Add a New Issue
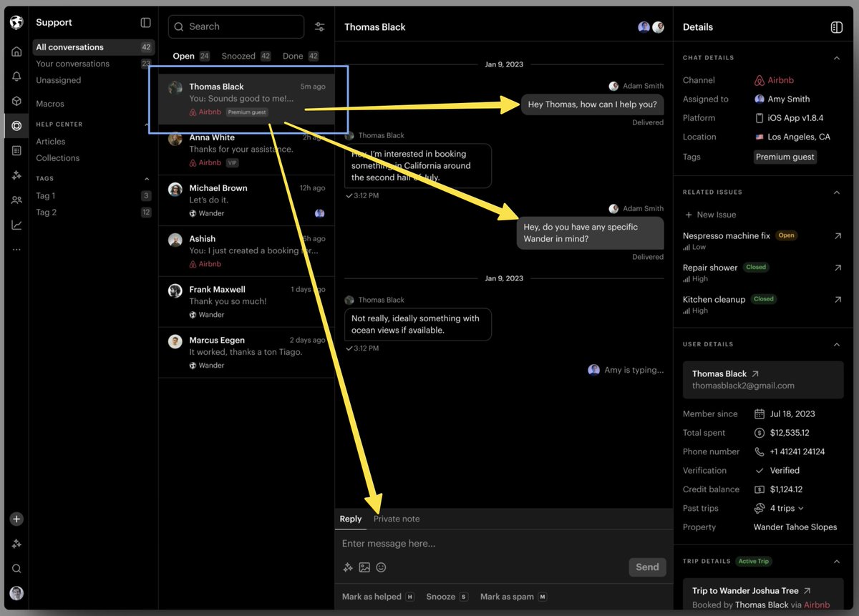859x616 pixels. 711,215
